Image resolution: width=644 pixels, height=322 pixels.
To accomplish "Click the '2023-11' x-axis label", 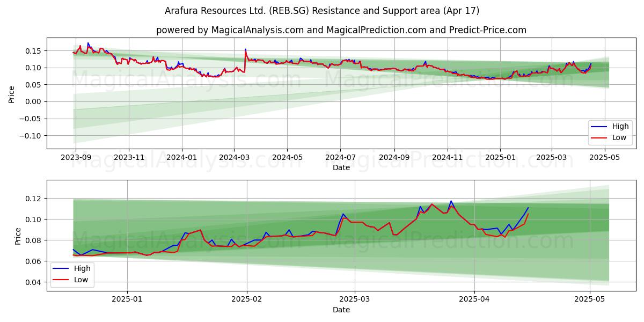I will click(129, 158).
